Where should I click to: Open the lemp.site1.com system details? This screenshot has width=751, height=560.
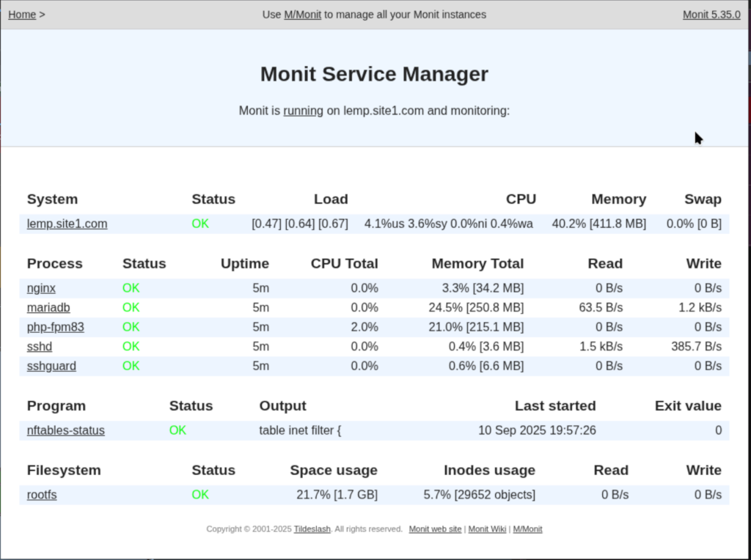[67, 224]
